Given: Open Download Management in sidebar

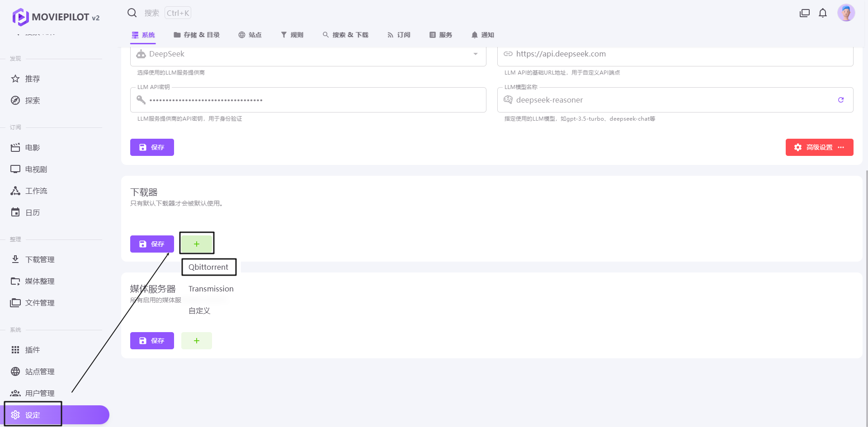Looking at the screenshot, I should [40, 259].
